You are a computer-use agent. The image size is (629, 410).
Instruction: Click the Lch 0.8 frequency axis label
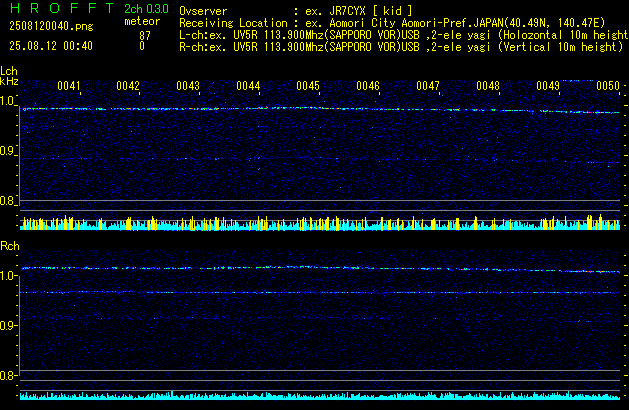(x=7, y=201)
